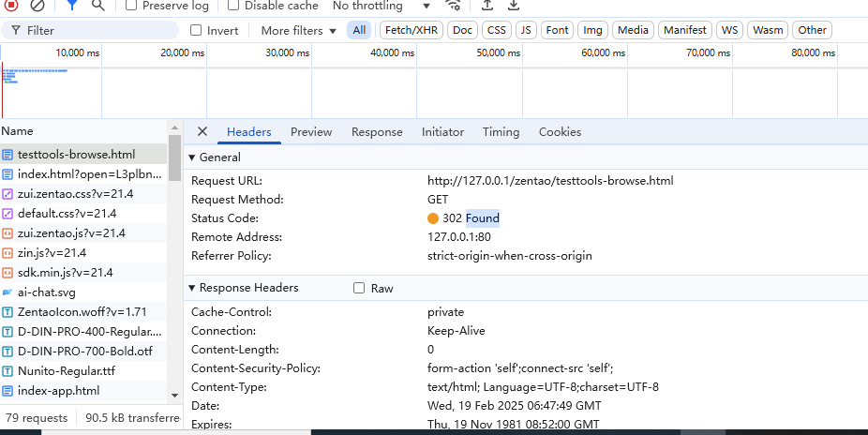This screenshot has height=435, width=868.
Task: Switch to Cookies tab
Action: pos(561,131)
